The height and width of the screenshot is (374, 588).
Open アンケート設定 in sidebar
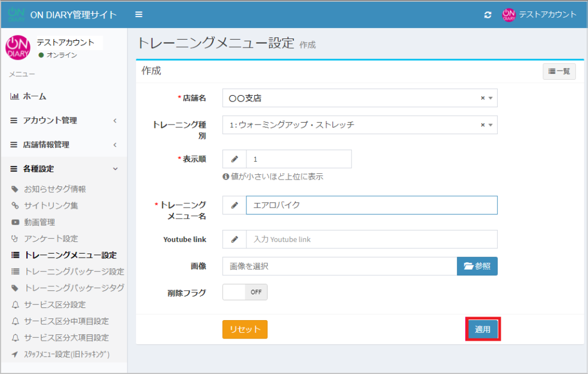click(x=51, y=238)
